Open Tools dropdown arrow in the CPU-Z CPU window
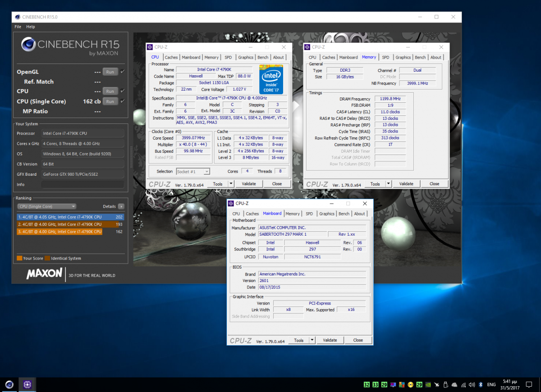Image resolution: width=541 pixels, height=392 pixels. pos(231,184)
